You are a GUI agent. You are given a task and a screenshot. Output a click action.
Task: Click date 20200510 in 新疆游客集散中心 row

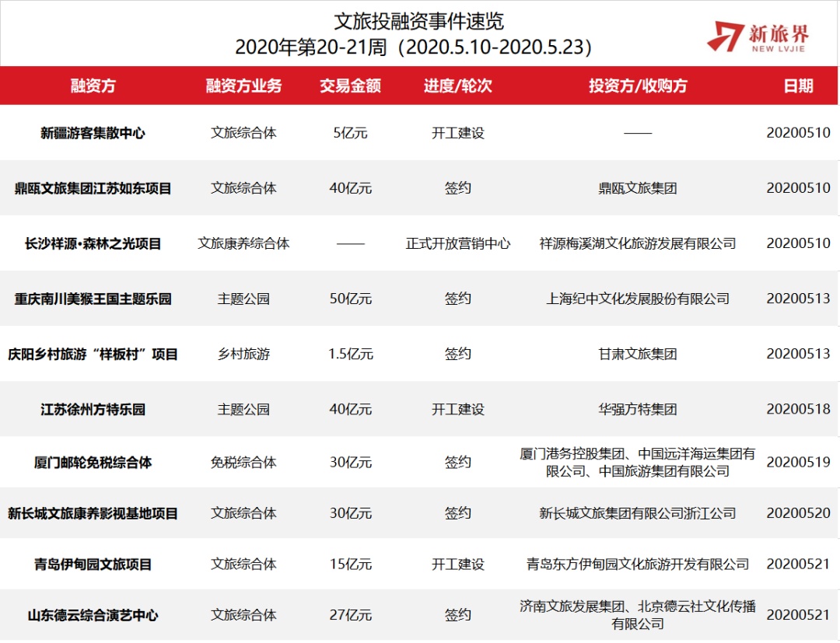(798, 133)
